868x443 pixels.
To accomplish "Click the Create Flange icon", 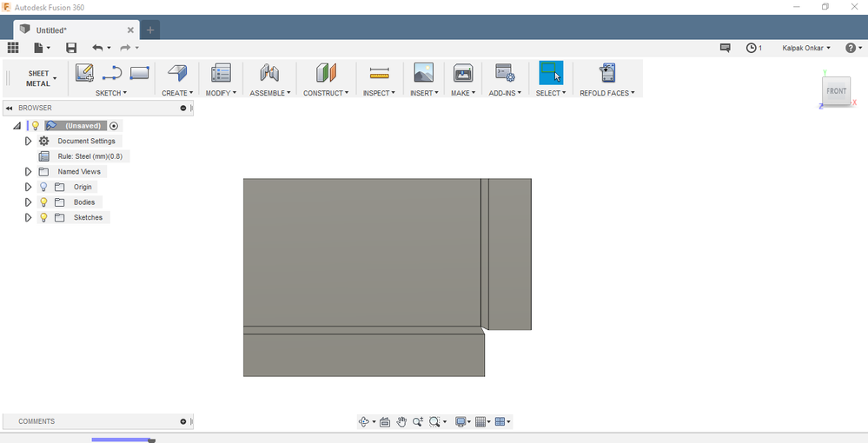I will click(x=177, y=73).
